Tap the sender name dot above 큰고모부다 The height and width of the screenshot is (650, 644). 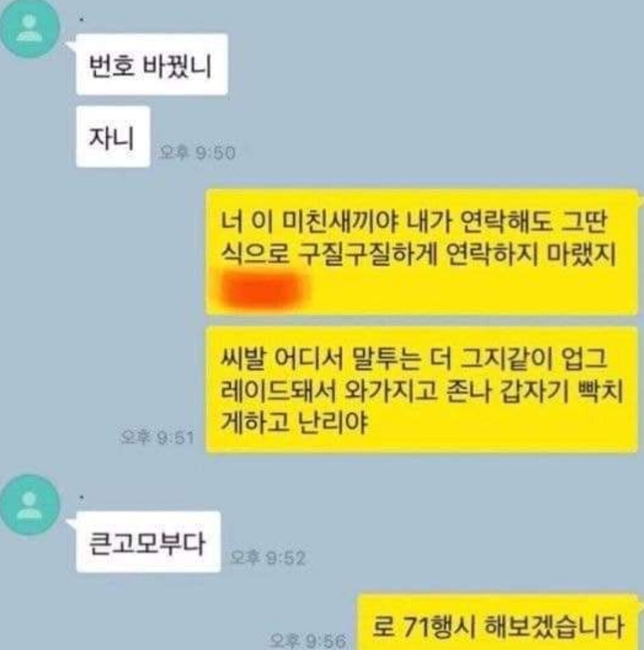click(81, 497)
